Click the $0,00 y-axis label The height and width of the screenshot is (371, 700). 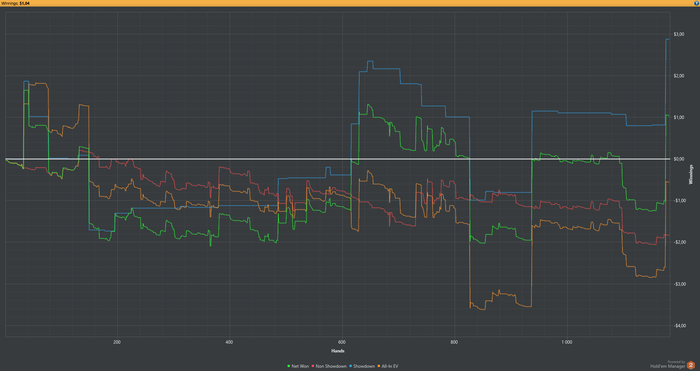(679, 158)
